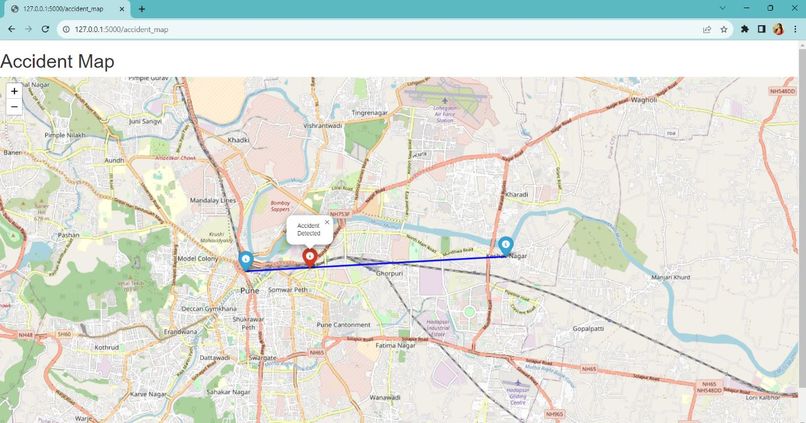Click the address bar URL
Image resolution: width=806 pixels, height=423 pixels.
click(121, 29)
